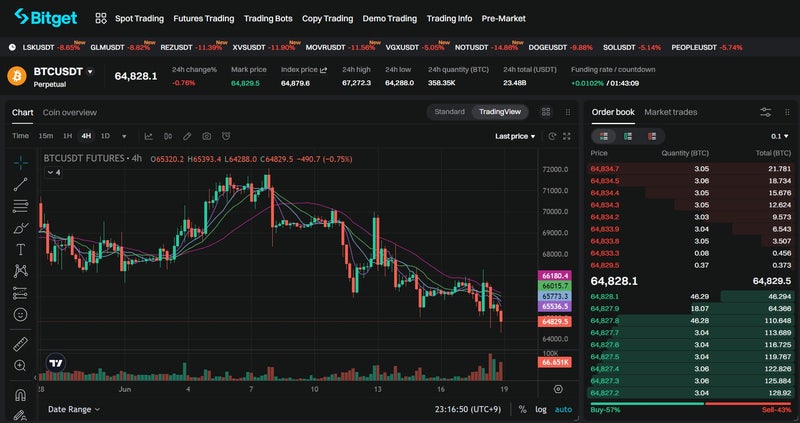This screenshot has width=800, height=423.
Task: Open the emoji icons tool
Action: 20,315
